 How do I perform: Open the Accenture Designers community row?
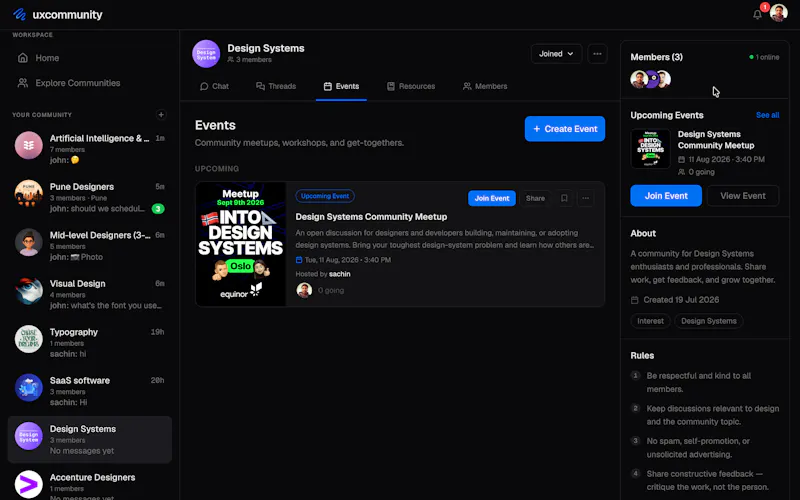(x=90, y=484)
